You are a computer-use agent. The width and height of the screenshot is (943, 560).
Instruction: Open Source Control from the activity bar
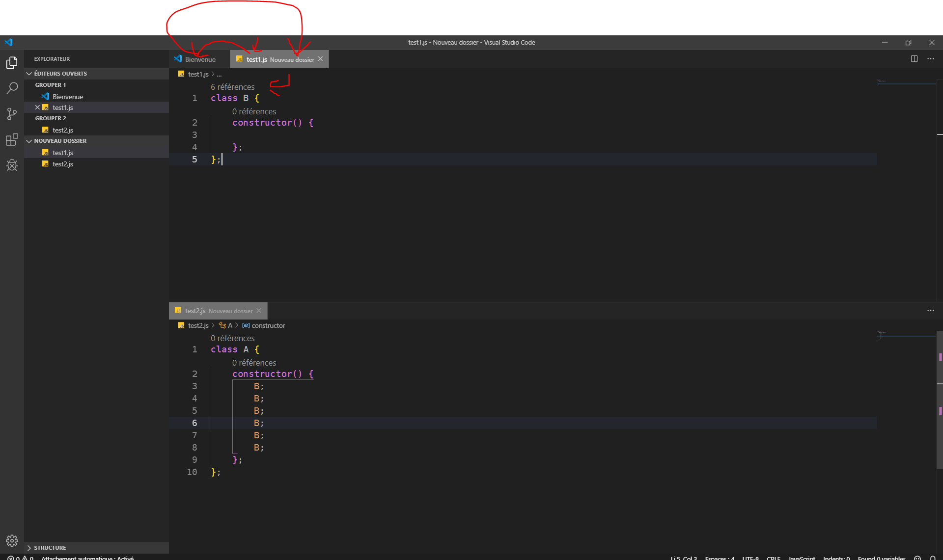point(12,114)
